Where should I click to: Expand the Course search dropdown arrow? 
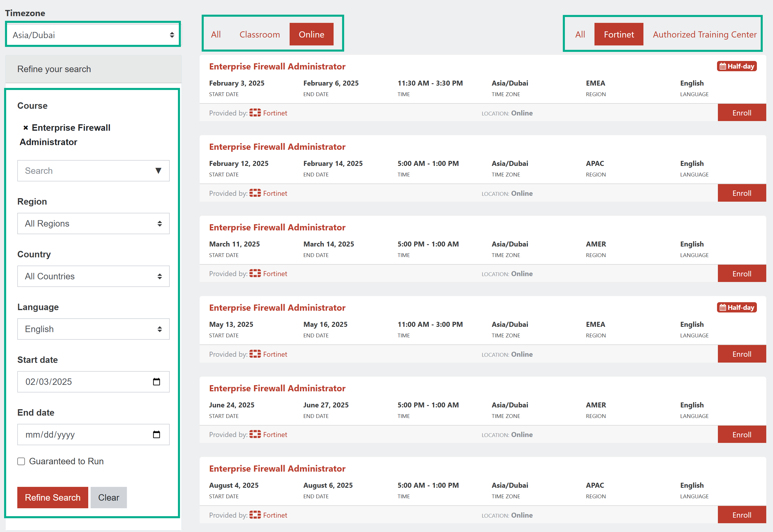click(x=158, y=171)
